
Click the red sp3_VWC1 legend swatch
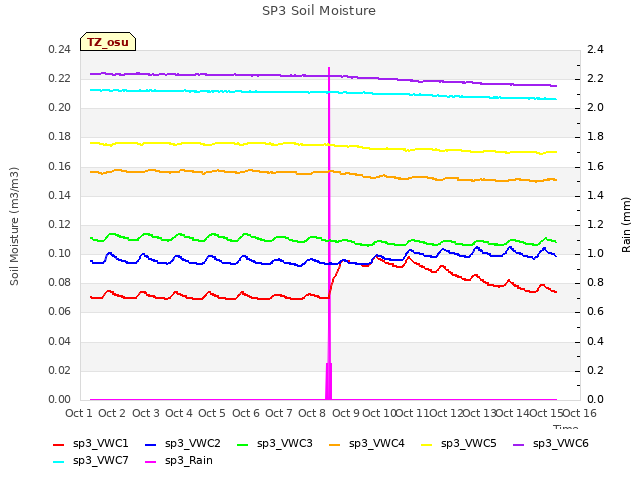[59, 444]
